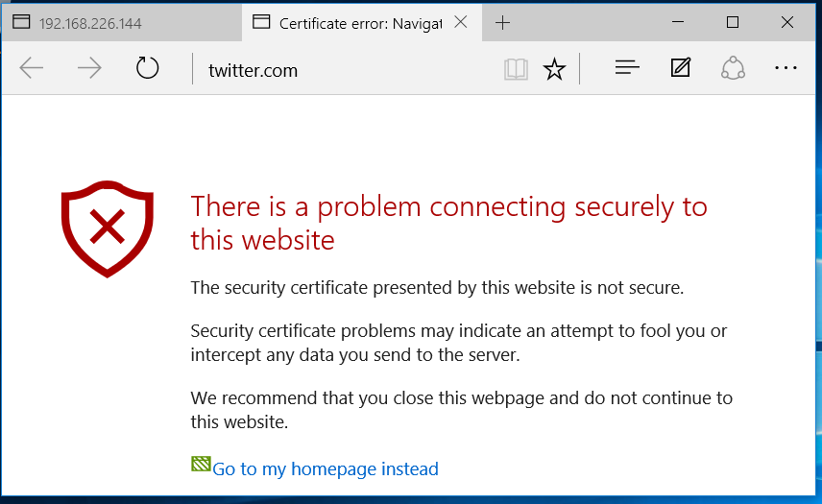Refresh the twitter.com page
Image resolution: width=822 pixels, height=504 pixels.
click(x=147, y=68)
